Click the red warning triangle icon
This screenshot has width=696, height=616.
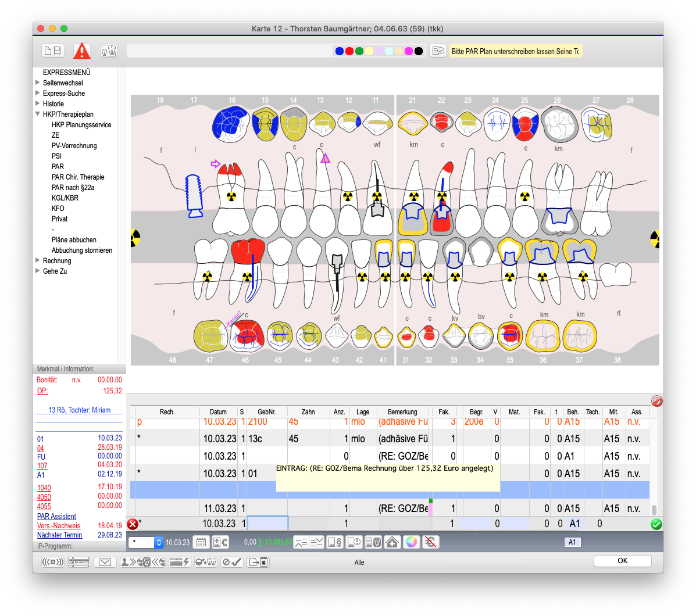[x=82, y=51]
